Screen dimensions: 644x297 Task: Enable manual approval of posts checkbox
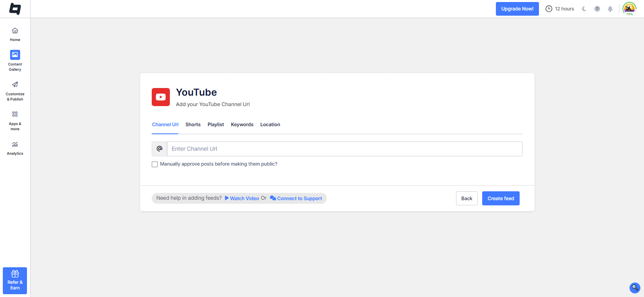(155, 164)
